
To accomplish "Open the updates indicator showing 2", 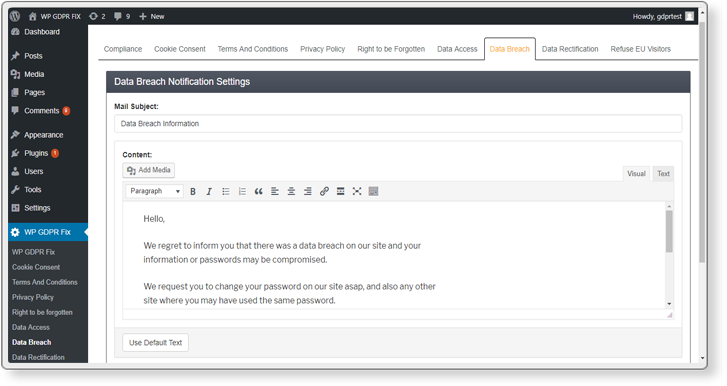I will click(97, 16).
